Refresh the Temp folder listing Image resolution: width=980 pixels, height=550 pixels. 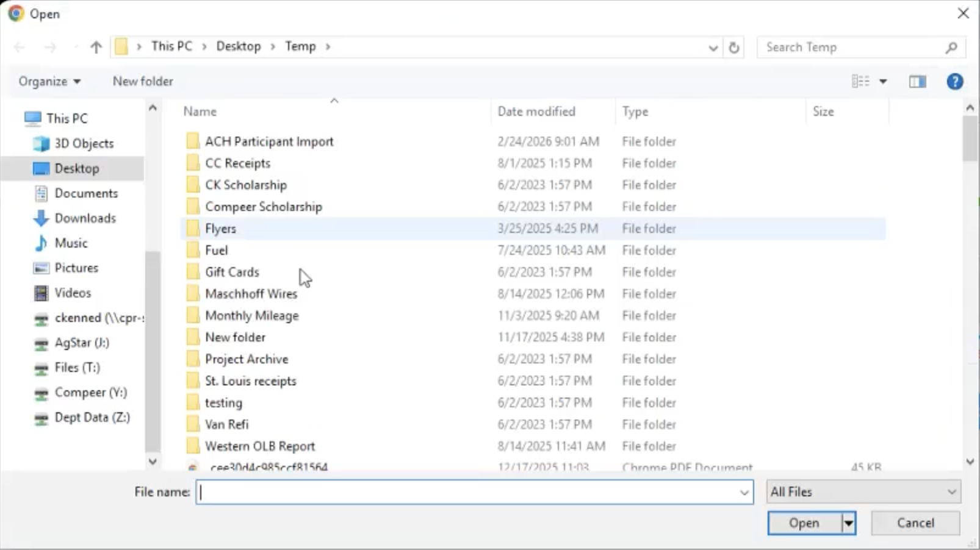pyautogui.click(x=734, y=47)
